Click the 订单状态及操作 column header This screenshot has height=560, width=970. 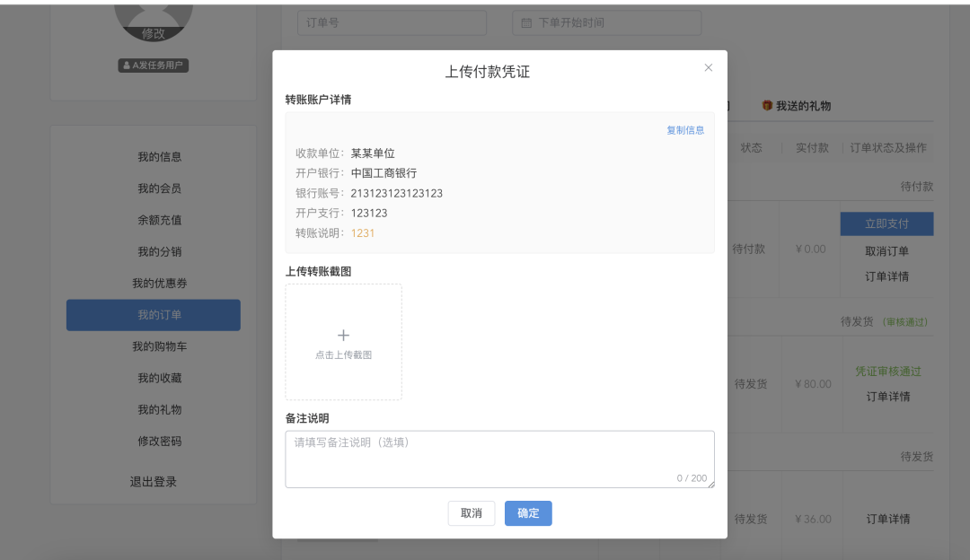coord(887,148)
